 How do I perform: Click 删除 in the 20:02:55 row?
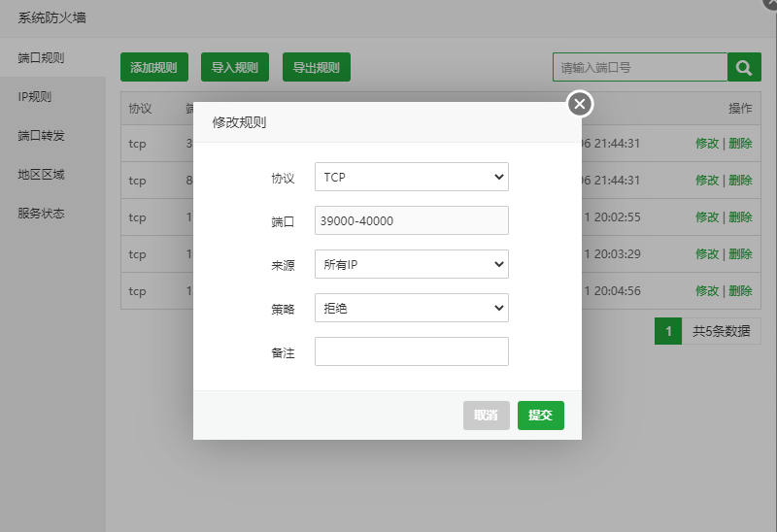coord(740,216)
